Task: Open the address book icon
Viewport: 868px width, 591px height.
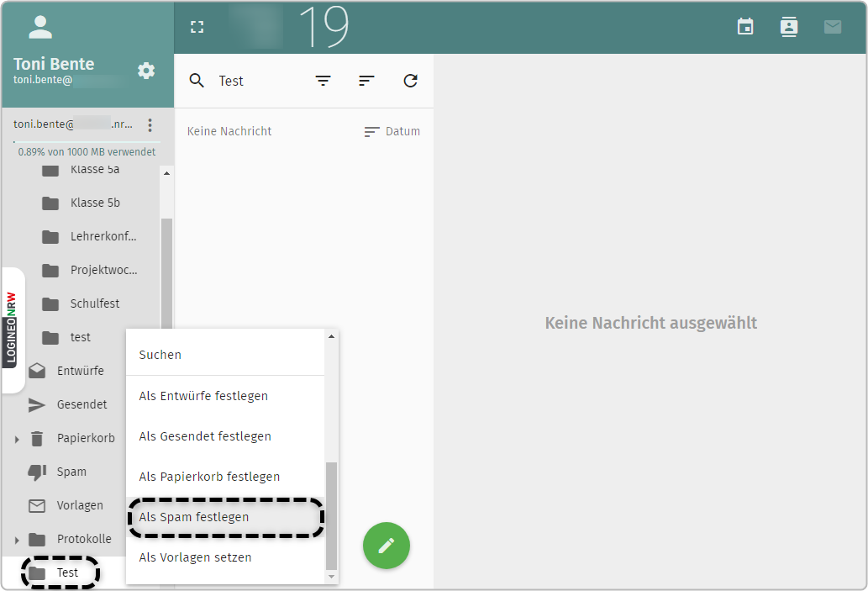Action: tap(789, 26)
